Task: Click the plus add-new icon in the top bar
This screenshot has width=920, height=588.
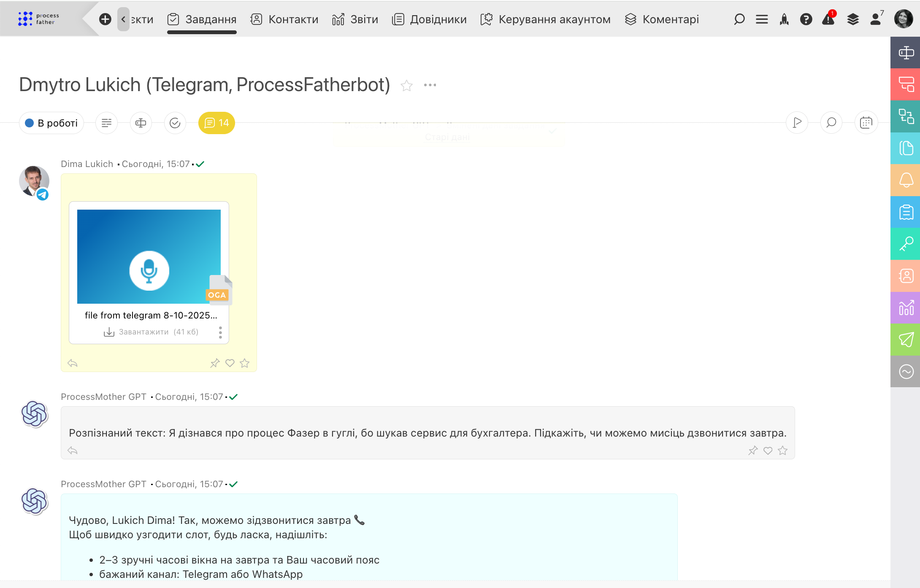Action: tap(105, 19)
